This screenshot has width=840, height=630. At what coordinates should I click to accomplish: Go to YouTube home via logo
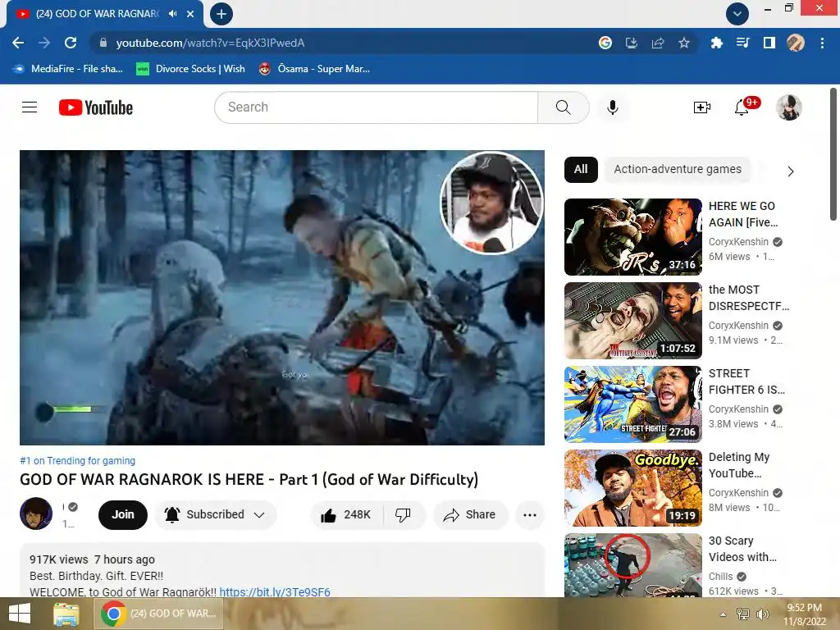pyautogui.click(x=96, y=107)
